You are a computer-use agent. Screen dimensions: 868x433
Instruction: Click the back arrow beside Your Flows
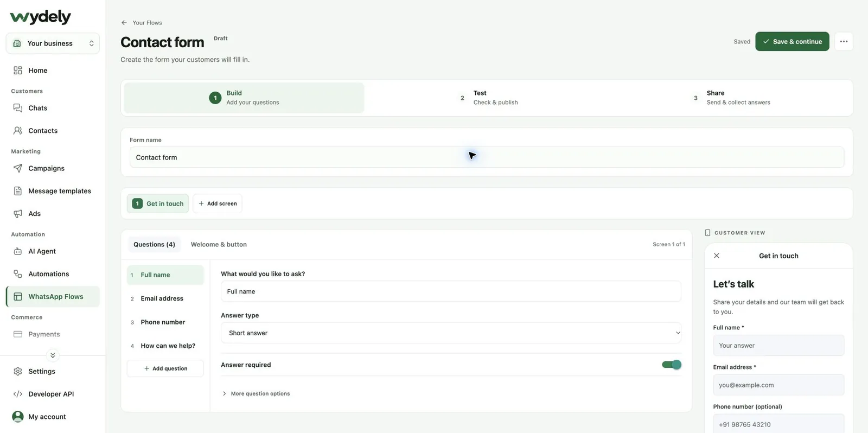point(124,23)
